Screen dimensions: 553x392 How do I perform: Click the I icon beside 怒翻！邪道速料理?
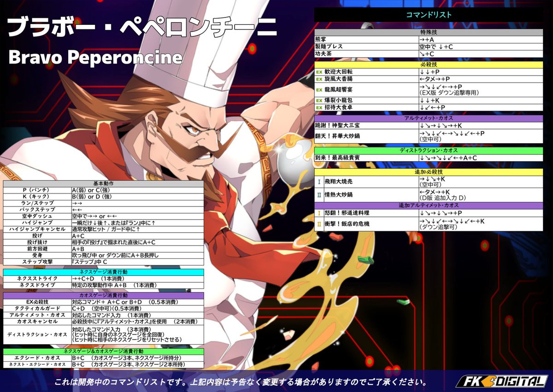[x=319, y=213]
